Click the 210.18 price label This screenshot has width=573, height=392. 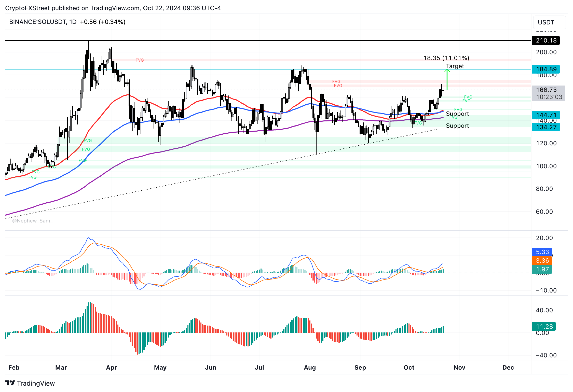click(546, 40)
